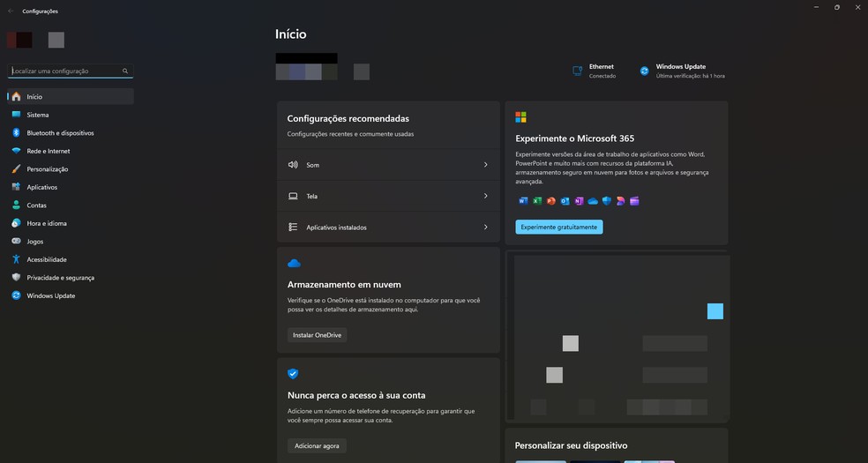This screenshot has width=868, height=463.
Task: Expand the Tela row chevron
Action: pos(485,196)
